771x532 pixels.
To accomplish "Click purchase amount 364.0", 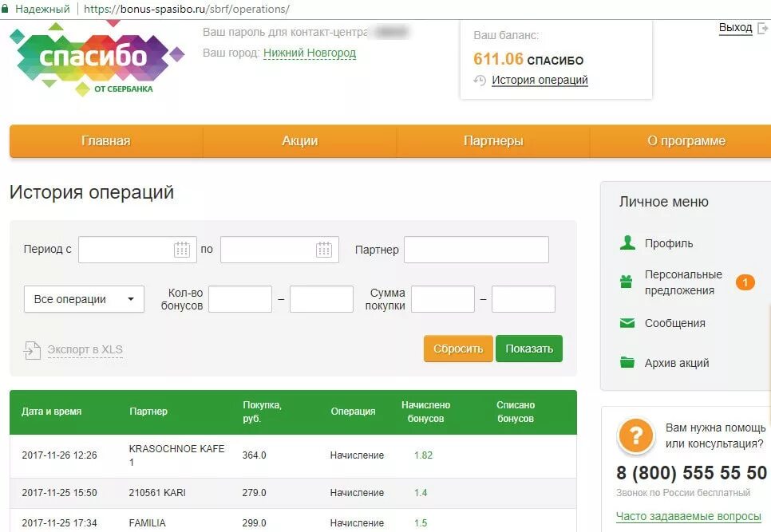I will pyautogui.click(x=255, y=455).
